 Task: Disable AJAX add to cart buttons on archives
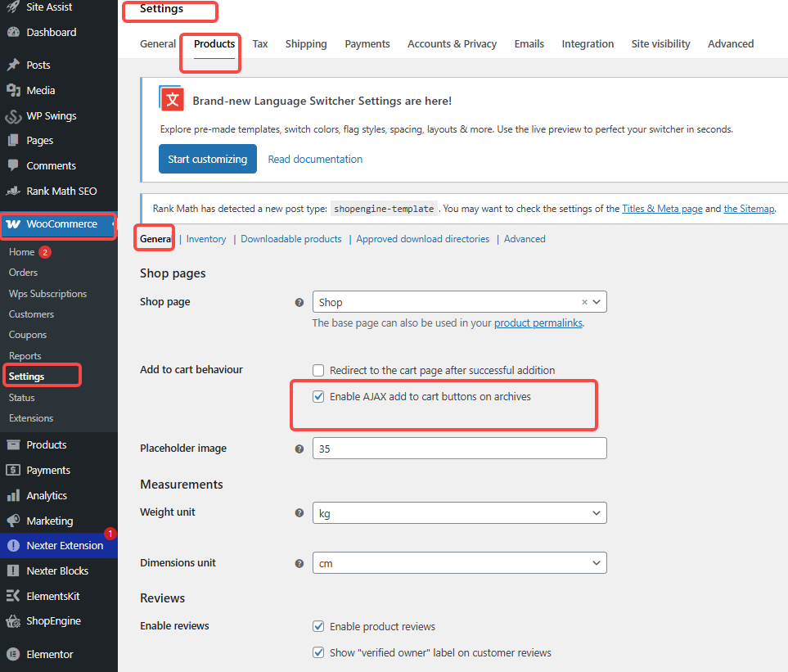[318, 398]
